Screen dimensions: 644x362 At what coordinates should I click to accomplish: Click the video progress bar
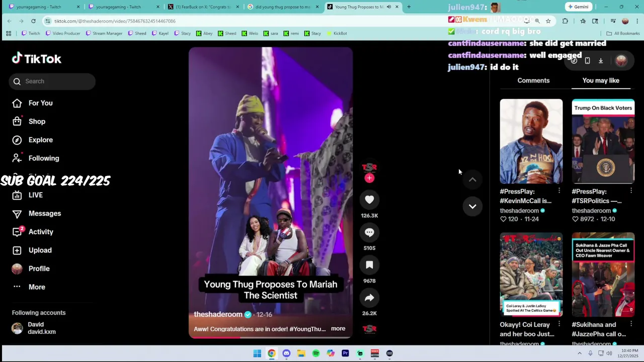point(271,337)
